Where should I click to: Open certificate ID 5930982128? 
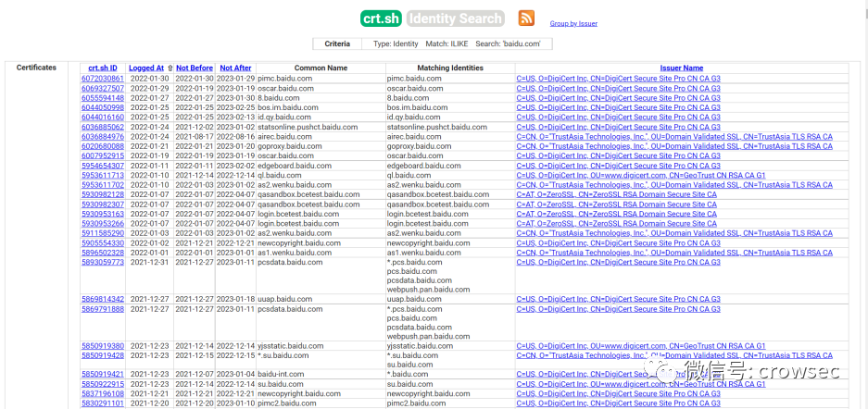tap(103, 194)
